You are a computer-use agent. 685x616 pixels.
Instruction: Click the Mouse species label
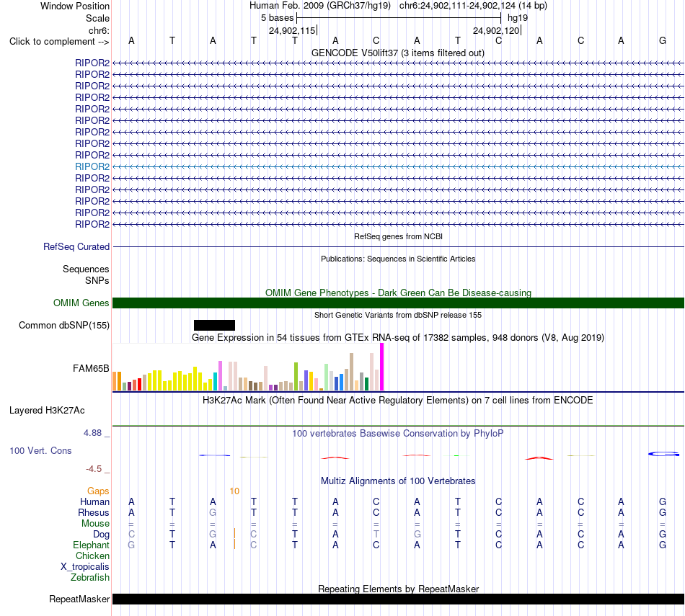pyautogui.click(x=95, y=524)
